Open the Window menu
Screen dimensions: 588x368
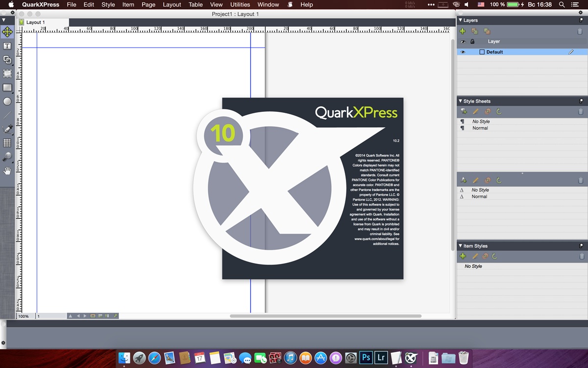(x=269, y=4)
